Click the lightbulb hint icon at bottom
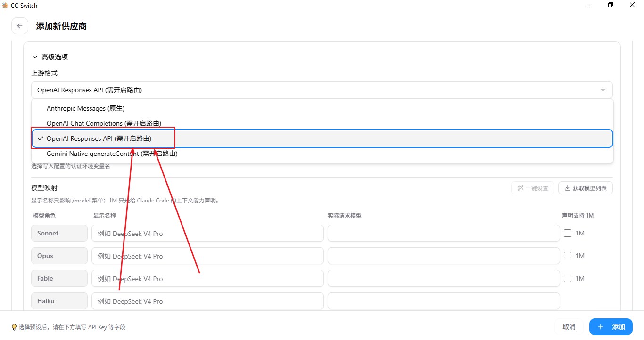 (14, 327)
